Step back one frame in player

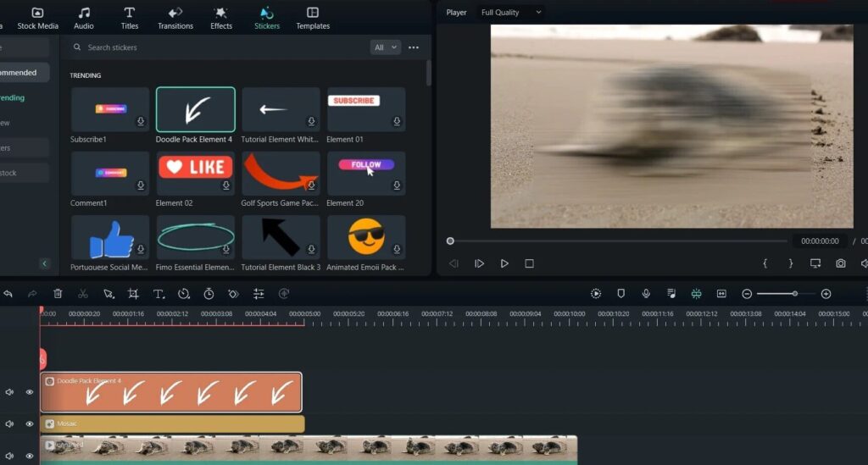coord(453,263)
